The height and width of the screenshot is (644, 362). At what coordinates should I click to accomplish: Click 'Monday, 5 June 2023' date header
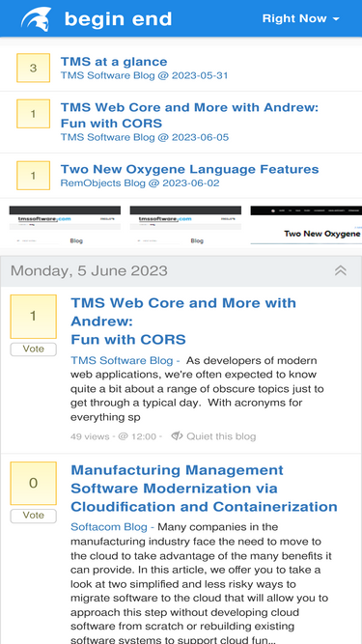[x=89, y=271]
